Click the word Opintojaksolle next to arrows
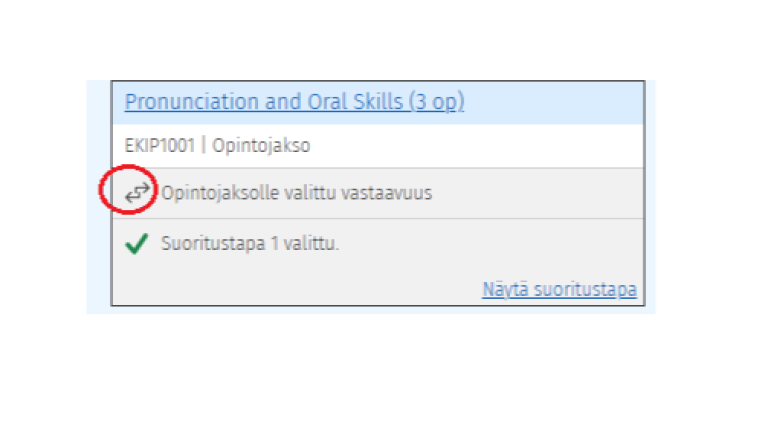 tap(220, 193)
